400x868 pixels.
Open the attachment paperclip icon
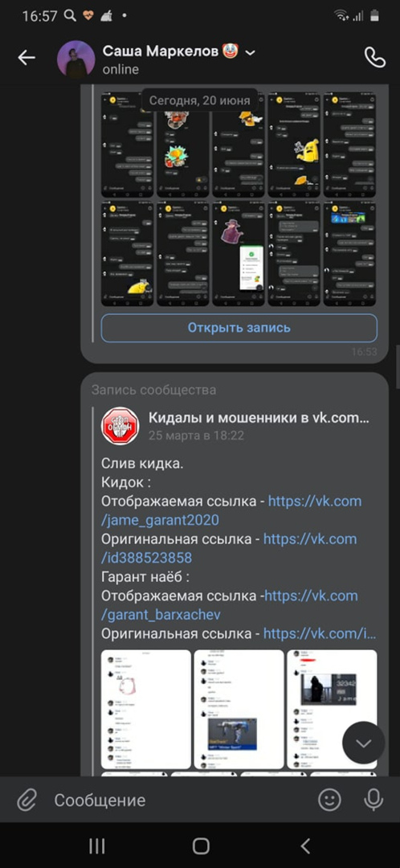tap(27, 800)
